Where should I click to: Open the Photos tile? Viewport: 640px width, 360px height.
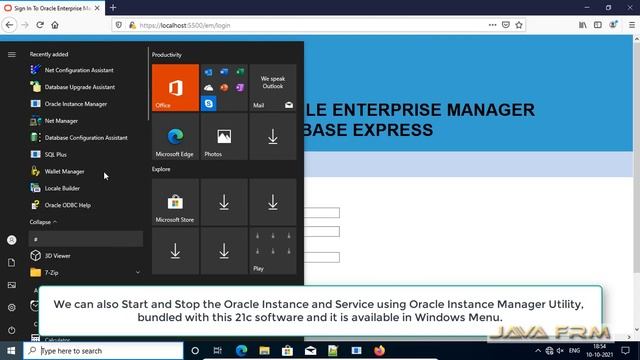(x=224, y=136)
